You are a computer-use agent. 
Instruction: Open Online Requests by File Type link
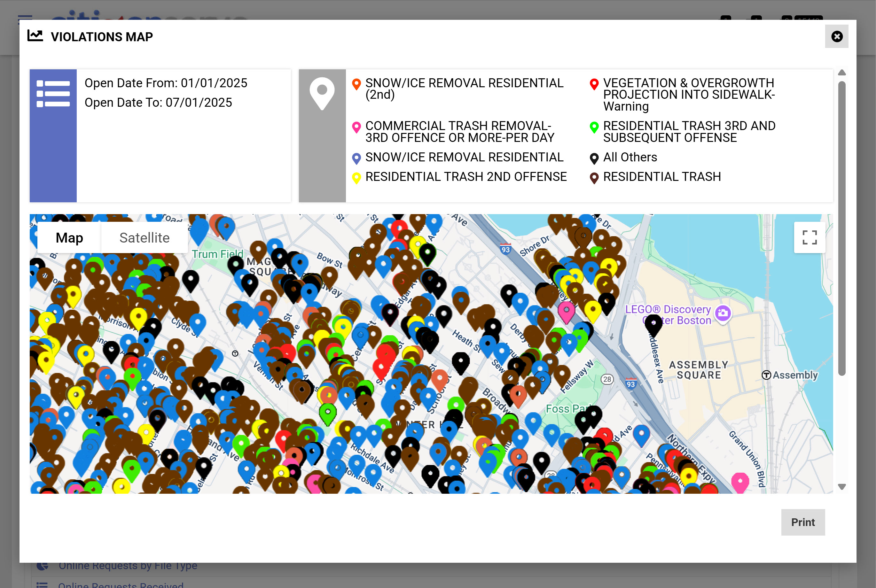[128, 565]
